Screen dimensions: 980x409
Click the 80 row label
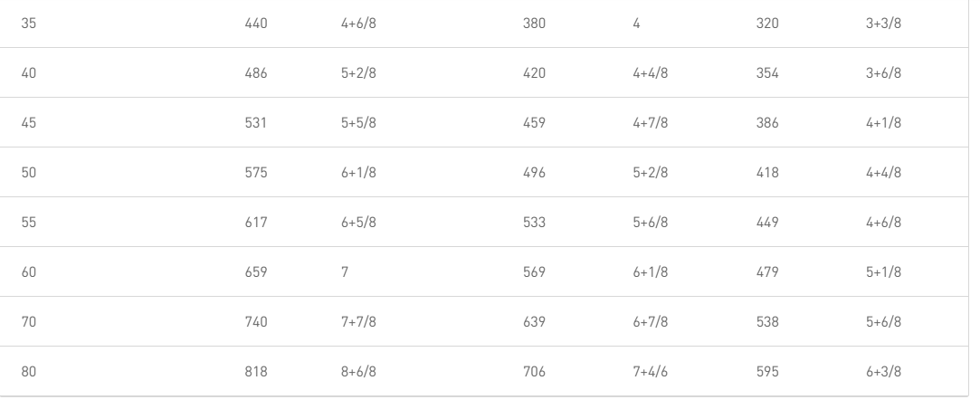(x=29, y=372)
